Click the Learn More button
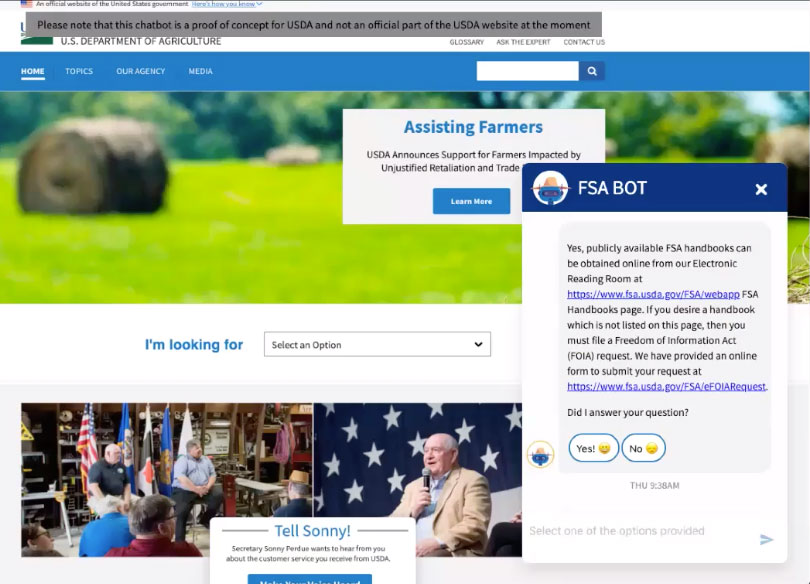This screenshot has height=584, width=810. pyautogui.click(x=471, y=201)
